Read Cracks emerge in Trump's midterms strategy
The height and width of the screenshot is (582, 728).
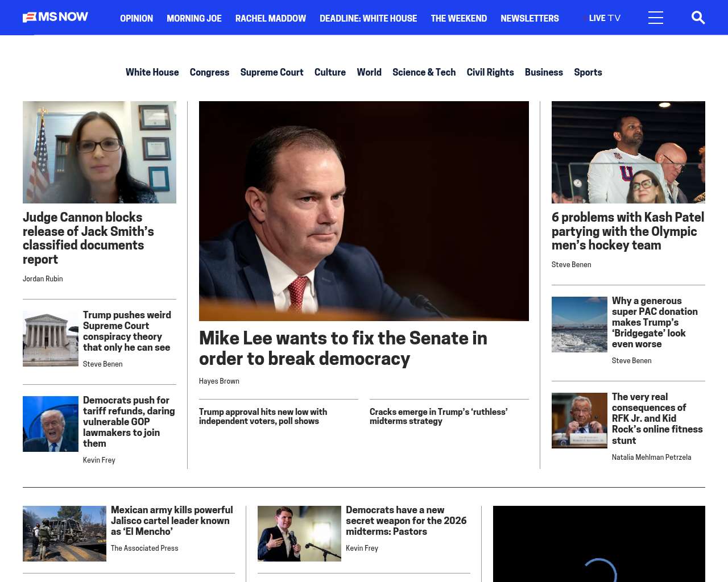tap(439, 416)
